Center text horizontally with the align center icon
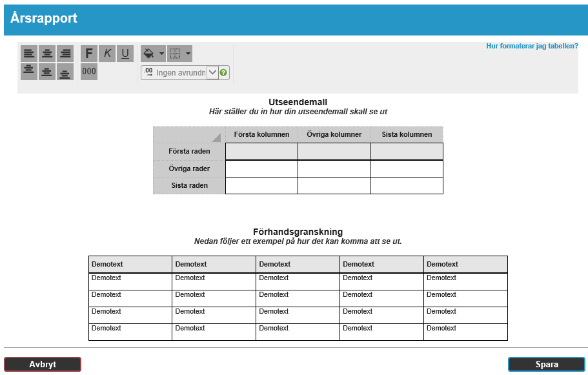Image resolution: width=588 pixels, height=375 pixels. [x=47, y=54]
